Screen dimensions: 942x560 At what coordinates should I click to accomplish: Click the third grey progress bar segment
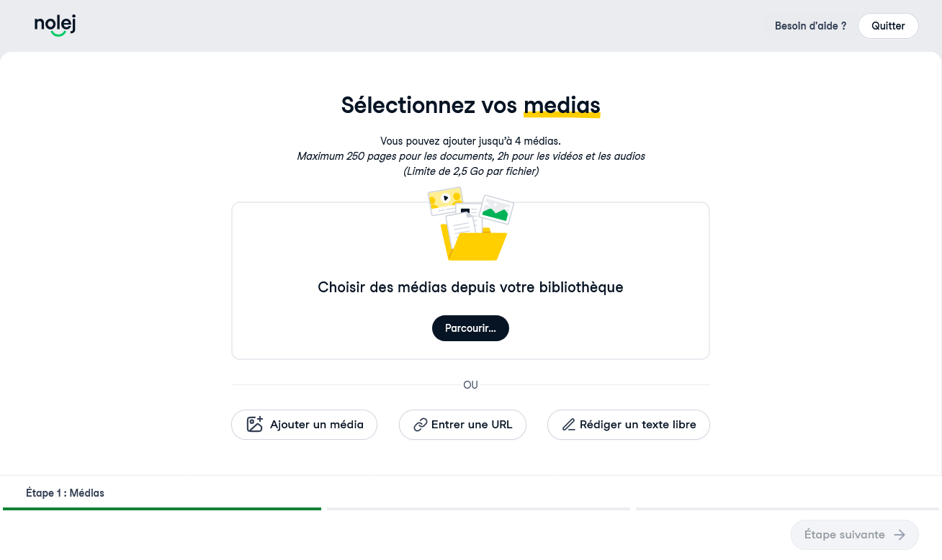click(787, 509)
